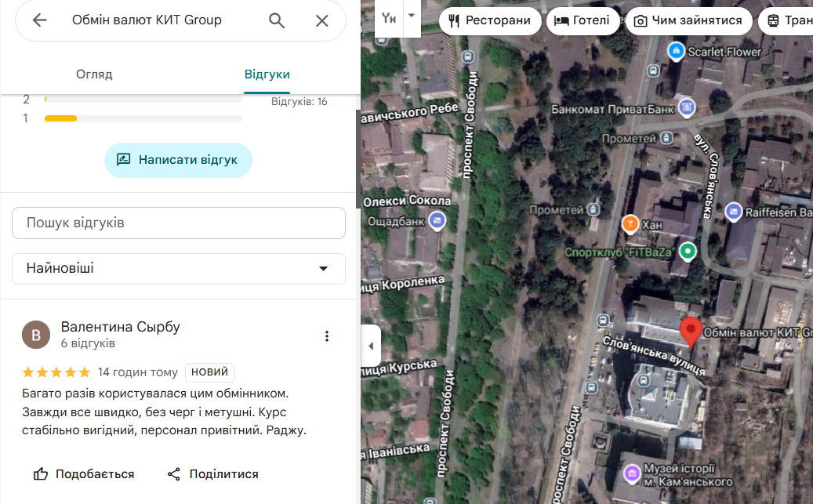Click the 2-star rating bar
The width and height of the screenshot is (813, 504).
pyautogui.click(x=143, y=99)
